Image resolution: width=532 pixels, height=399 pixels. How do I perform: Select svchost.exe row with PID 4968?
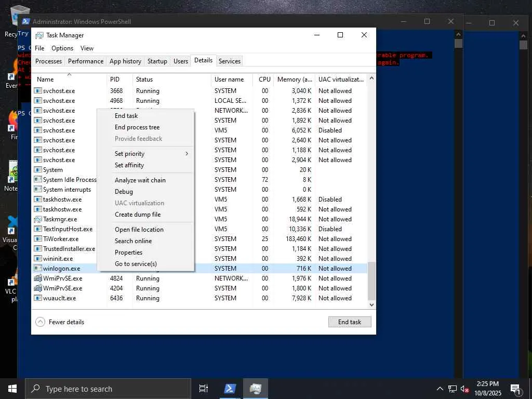click(x=199, y=100)
